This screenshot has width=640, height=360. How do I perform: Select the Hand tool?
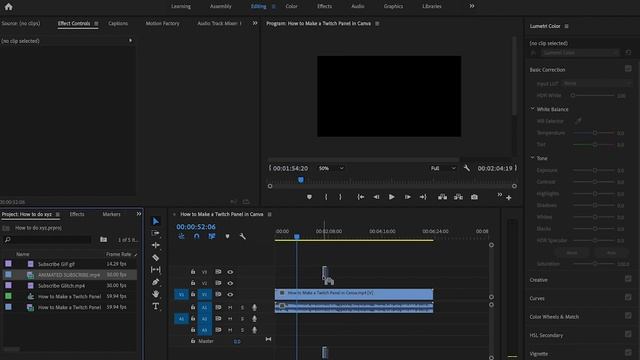156,294
